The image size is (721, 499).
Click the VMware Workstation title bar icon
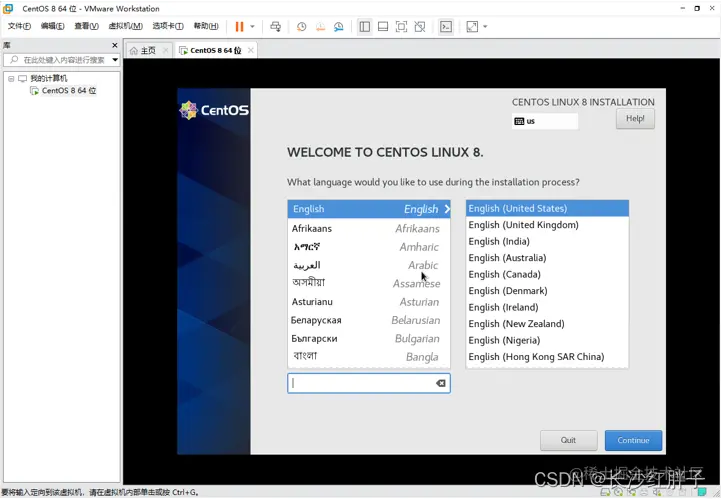[x=8, y=8]
